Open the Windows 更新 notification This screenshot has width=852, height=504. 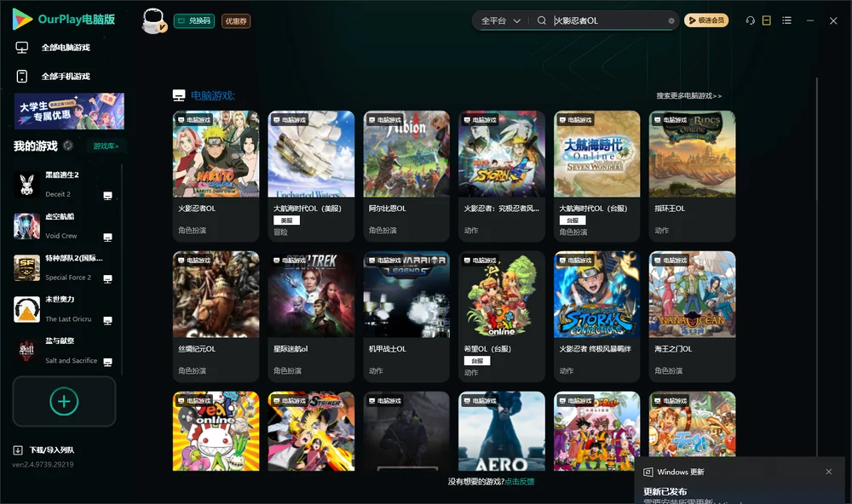(739, 481)
